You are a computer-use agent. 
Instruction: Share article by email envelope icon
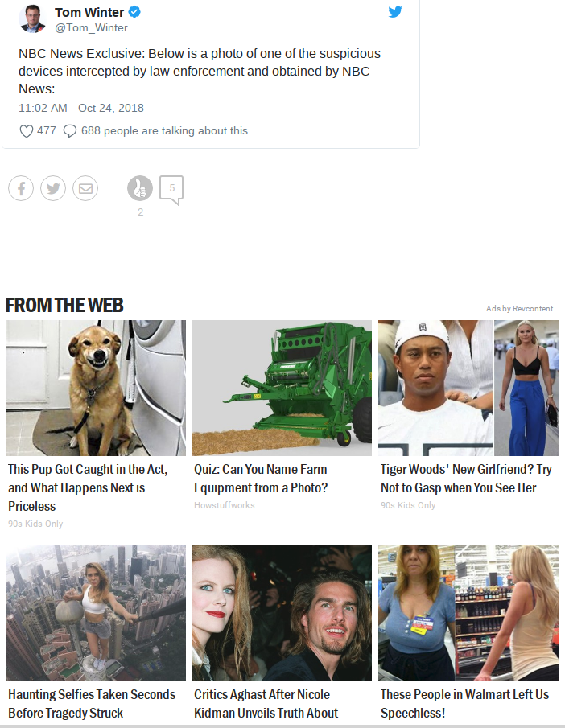click(85, 189)
